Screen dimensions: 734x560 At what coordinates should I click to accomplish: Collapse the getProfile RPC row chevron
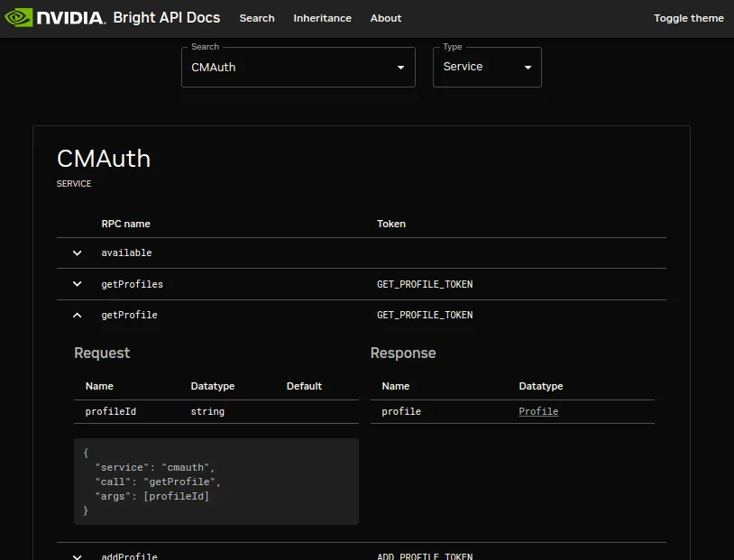pyautogui.click(x=78, y=315)
